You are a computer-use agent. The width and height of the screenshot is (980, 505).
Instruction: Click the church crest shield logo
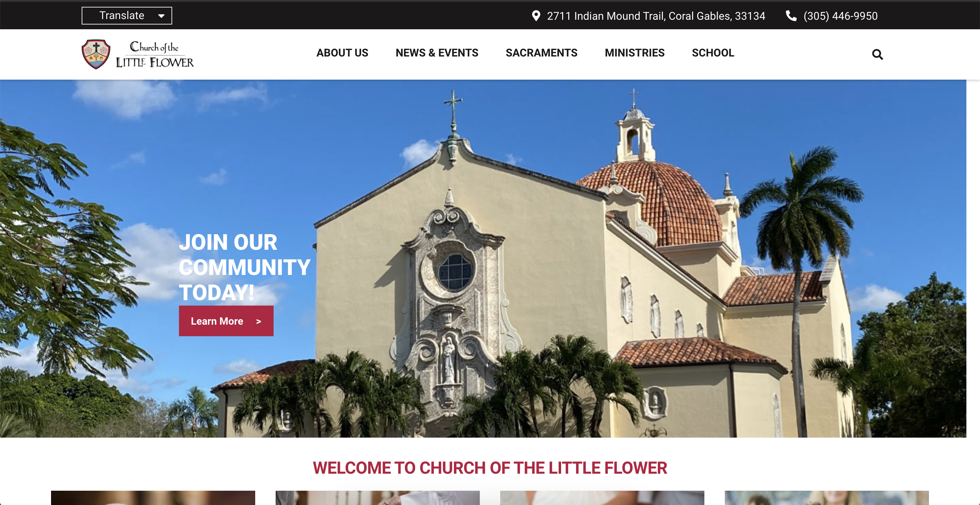(x=96, y=54)
